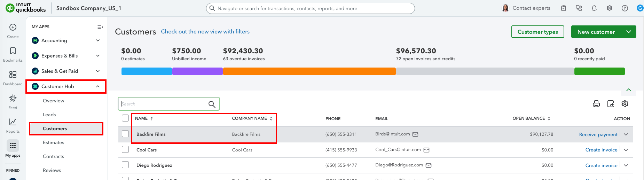
Task: Check the Backfire Films row checkbox
Action: point(125,134)
